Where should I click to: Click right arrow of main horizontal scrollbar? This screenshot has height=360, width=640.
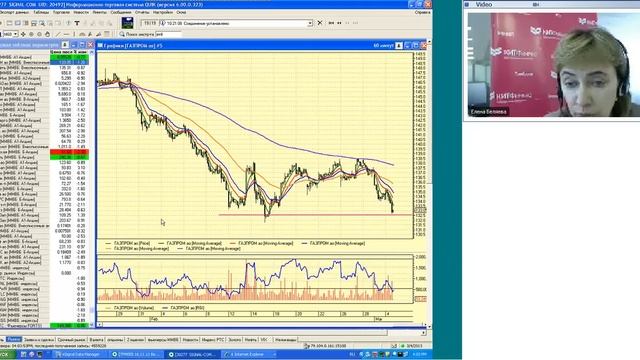(424, 333)
